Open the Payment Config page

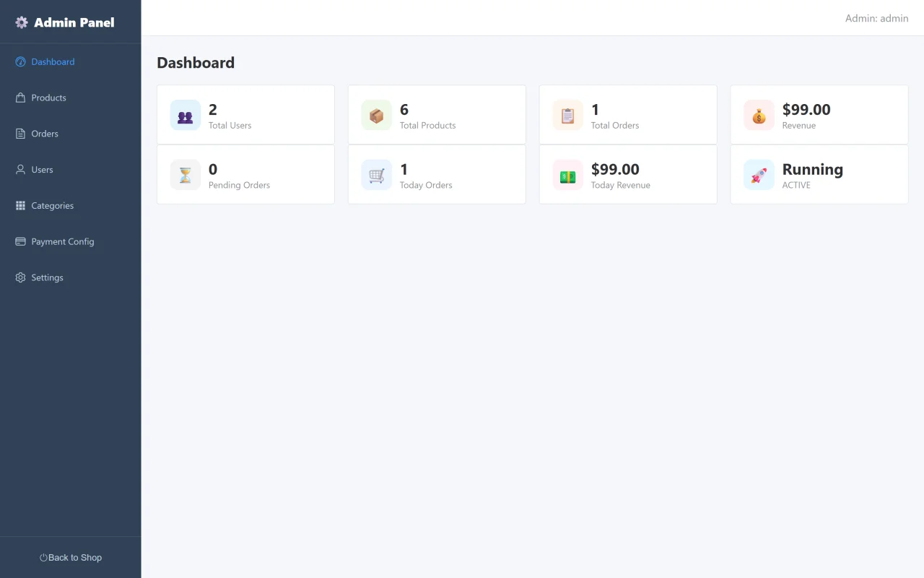coord(71,241)
